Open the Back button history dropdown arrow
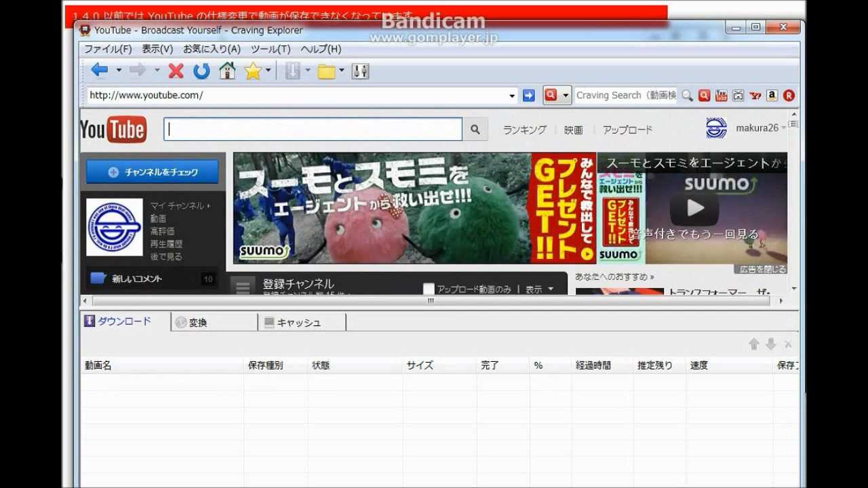The width and height of the screenshot is (868, 488). [x=119, y=70]
